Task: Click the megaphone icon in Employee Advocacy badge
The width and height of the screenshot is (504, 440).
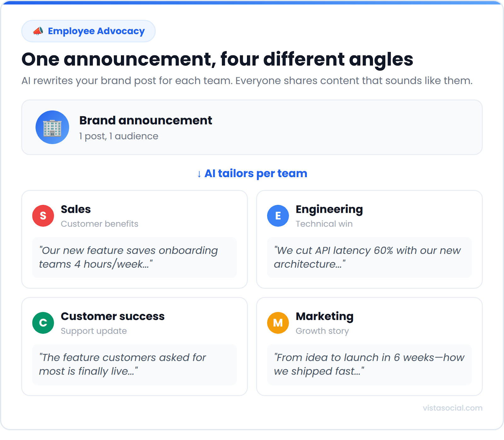Action: pos(38,31)
